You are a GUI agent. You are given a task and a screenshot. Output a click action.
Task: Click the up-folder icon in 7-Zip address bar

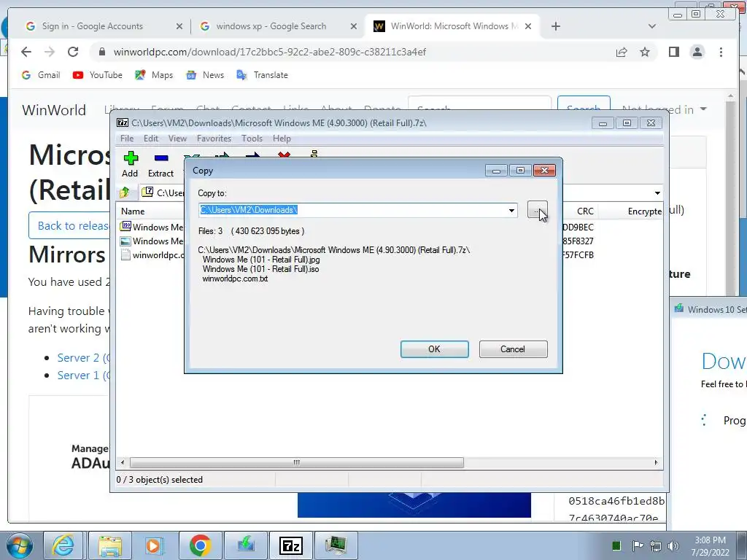pos(125,192)
